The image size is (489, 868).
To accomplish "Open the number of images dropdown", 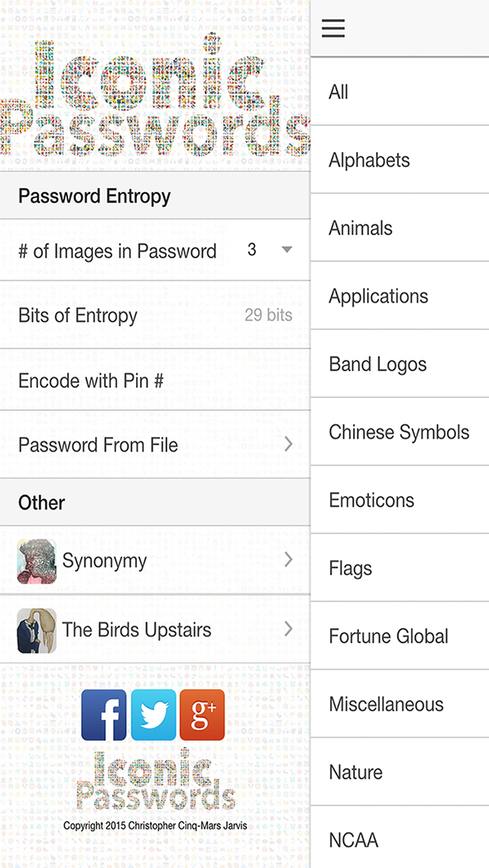I will click(267, 250).
